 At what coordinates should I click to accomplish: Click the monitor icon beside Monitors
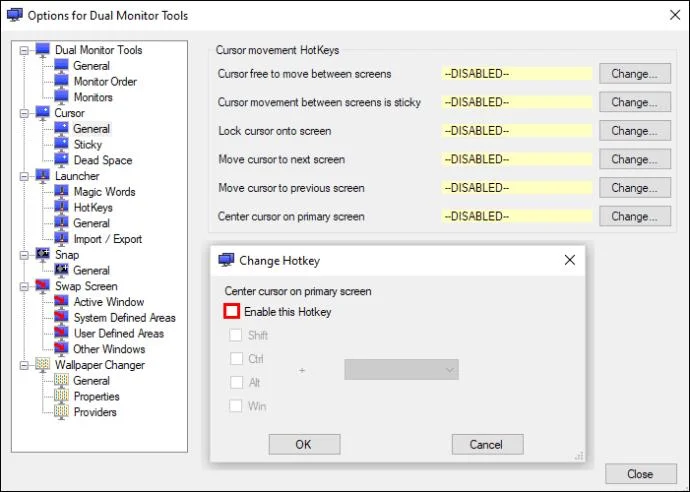point(61,97)
